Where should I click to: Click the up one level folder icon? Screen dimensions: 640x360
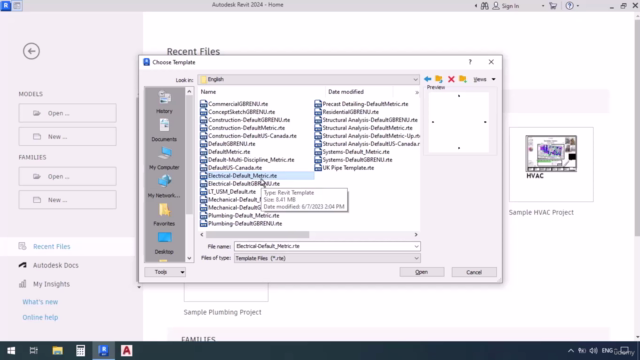click(439, 79)
